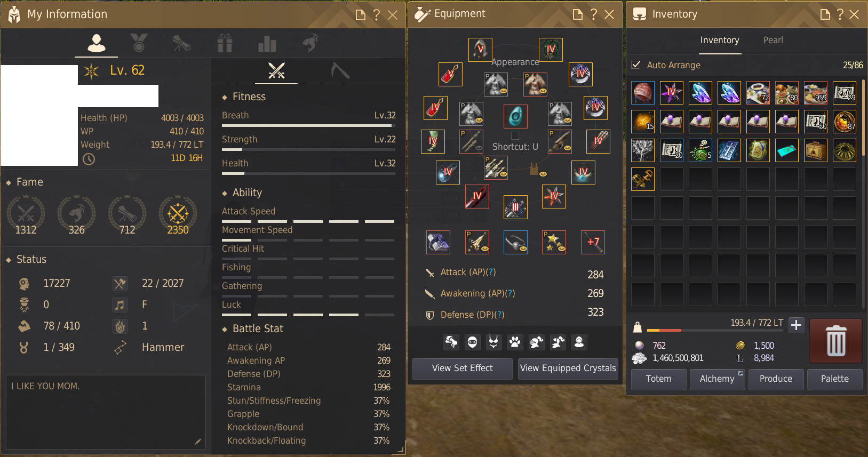Open the Alchemy button
This screenshot has height=457, width=868.
coord(717,379)
